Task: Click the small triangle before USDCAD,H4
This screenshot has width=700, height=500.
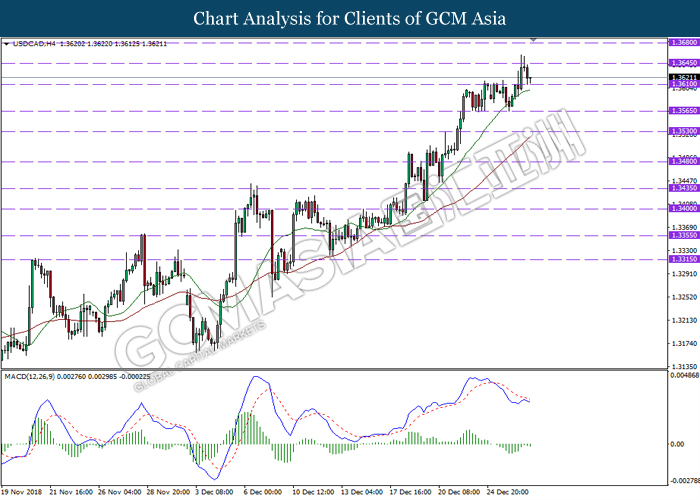Action: pyautogui.click(x=6, y=44)
